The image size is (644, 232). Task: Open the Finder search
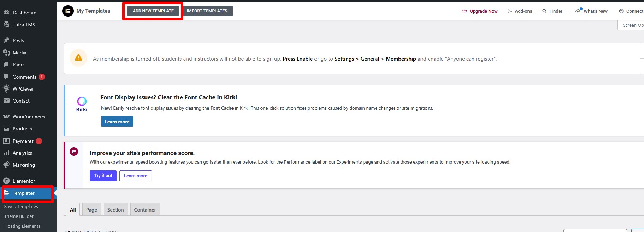coord(556,11)
